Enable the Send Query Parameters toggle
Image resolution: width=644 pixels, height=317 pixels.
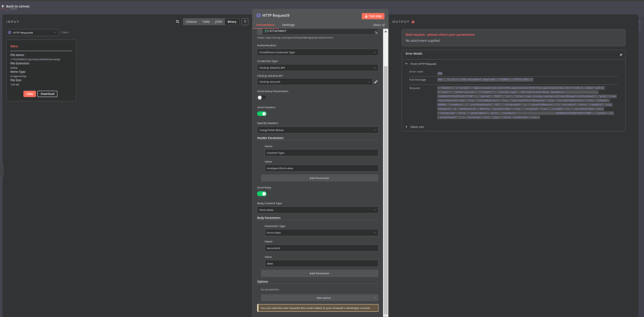point(261,98)
